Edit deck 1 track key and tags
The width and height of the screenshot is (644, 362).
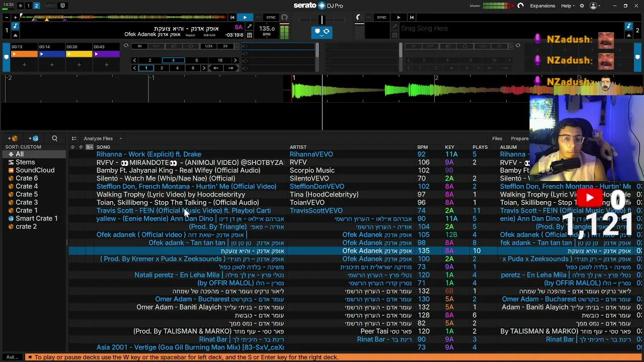tap(250, 27)
